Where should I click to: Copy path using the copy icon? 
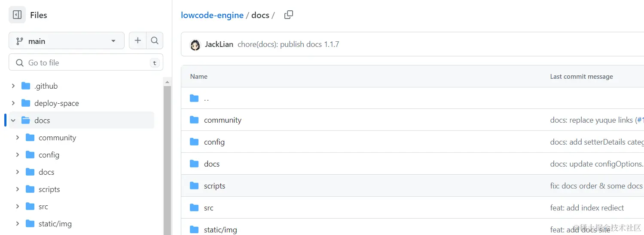coord(289,15)
